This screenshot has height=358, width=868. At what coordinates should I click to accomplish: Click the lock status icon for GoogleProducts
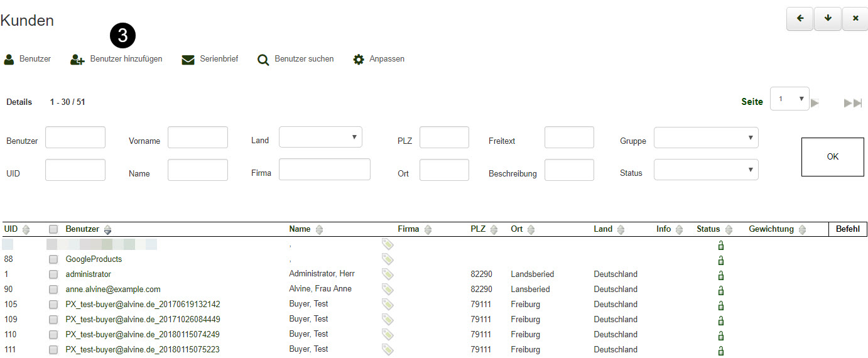720,260
